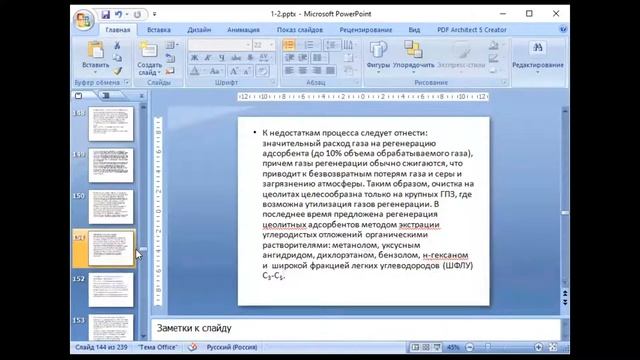Close the slides thumbnail pane

(x=142, y=96)
